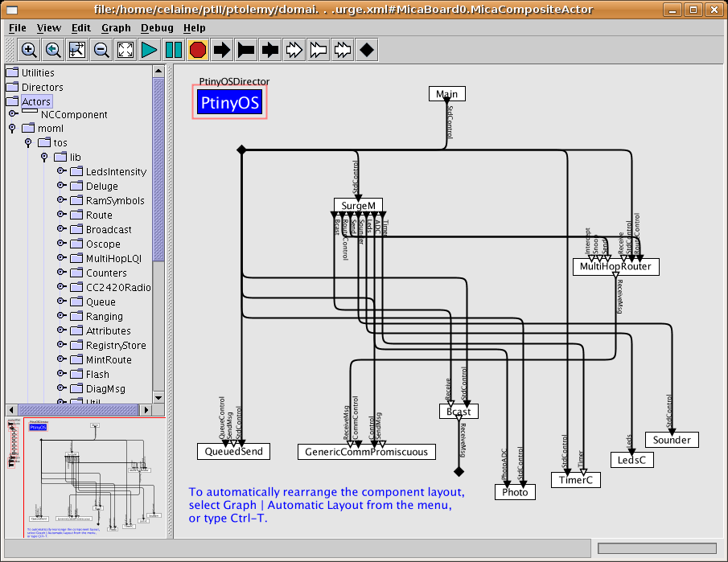Select the Queue folder in tree
The width and height of the screenshot is (728, 562).
(93, 302)
